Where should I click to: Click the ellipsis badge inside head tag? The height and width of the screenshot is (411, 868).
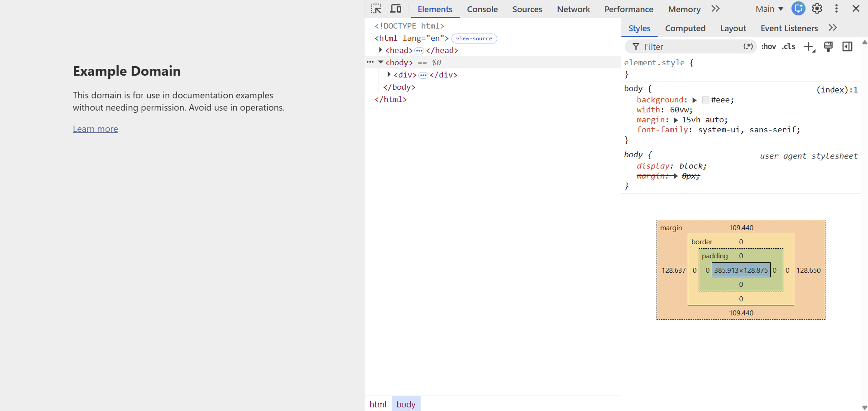click(x=419, y=51)
